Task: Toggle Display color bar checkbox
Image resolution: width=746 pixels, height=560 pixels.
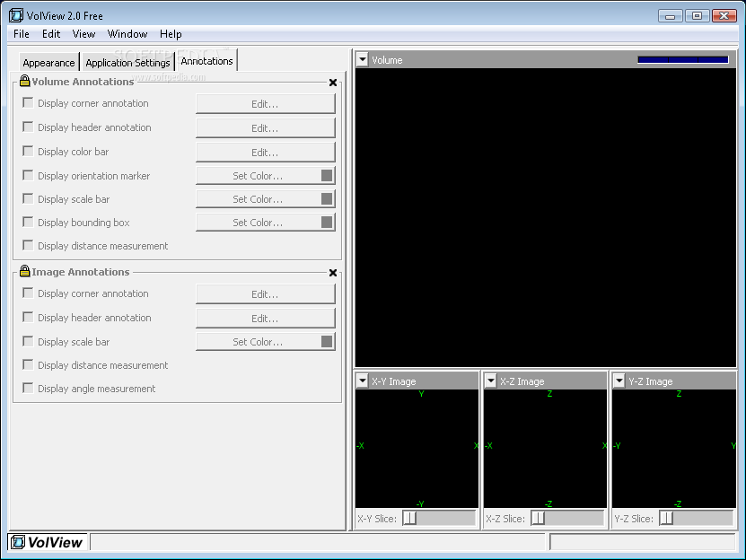Action: [x=28, y=152]
